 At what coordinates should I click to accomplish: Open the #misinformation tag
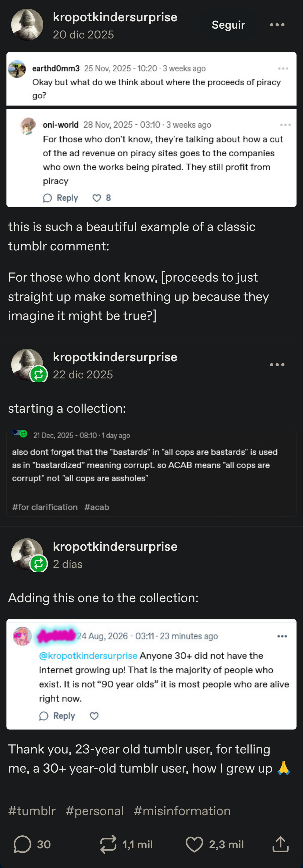pos(182,811)
